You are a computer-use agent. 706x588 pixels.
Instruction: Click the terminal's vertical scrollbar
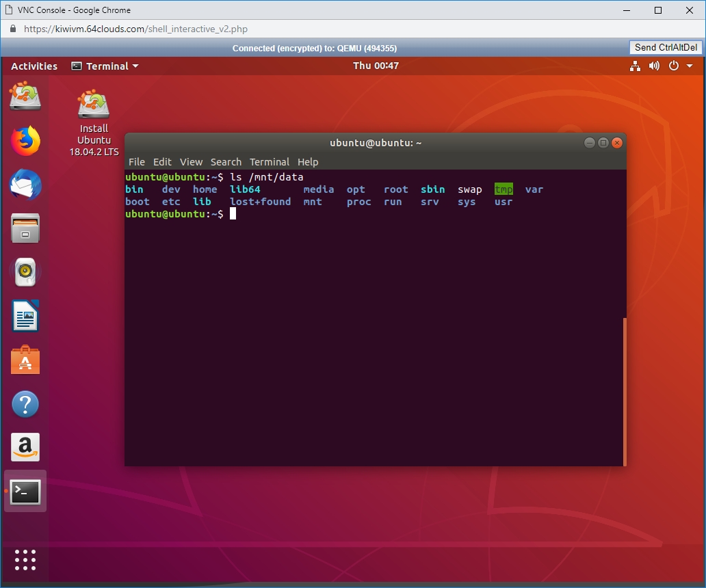click(x=624, y=390)
